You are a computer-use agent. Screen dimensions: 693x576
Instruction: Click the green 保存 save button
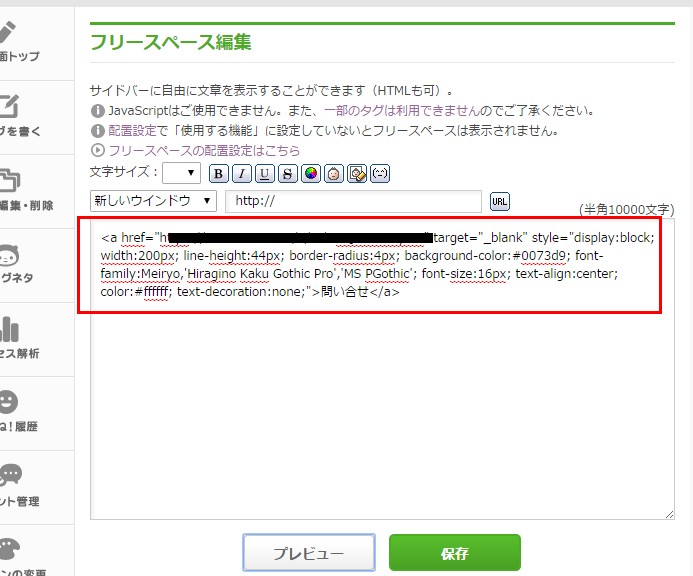pyautogui.click(x=454, y=553)
